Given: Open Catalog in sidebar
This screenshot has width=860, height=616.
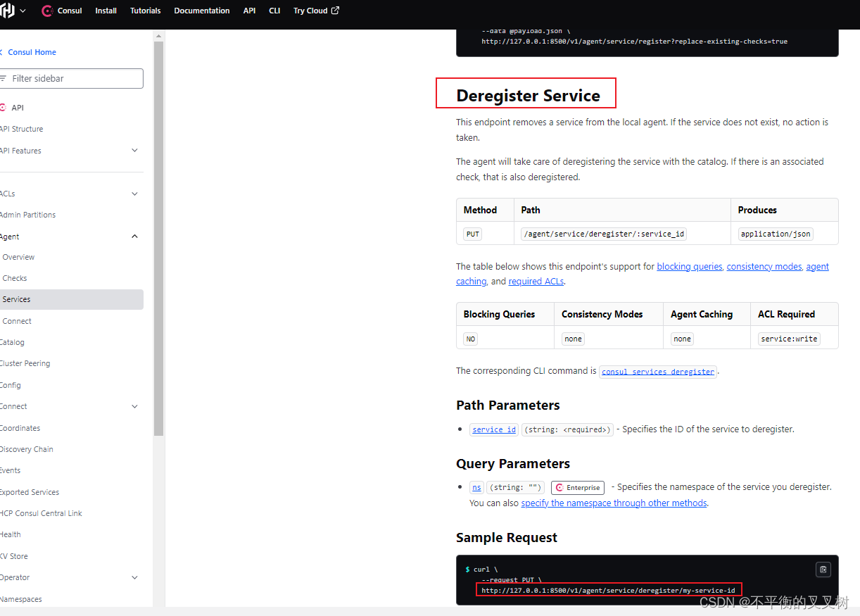Looking at the screenshot, I should [x=13, y=342].
